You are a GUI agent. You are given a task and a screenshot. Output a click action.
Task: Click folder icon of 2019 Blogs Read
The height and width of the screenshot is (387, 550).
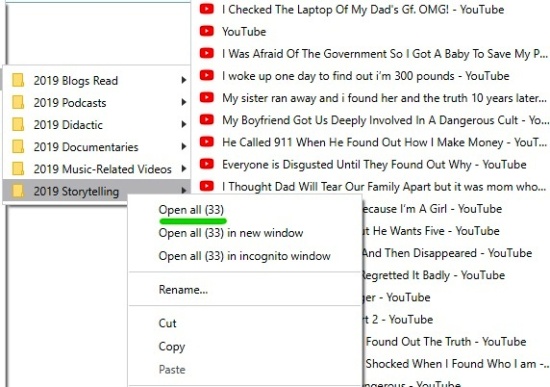click(18, 80)
